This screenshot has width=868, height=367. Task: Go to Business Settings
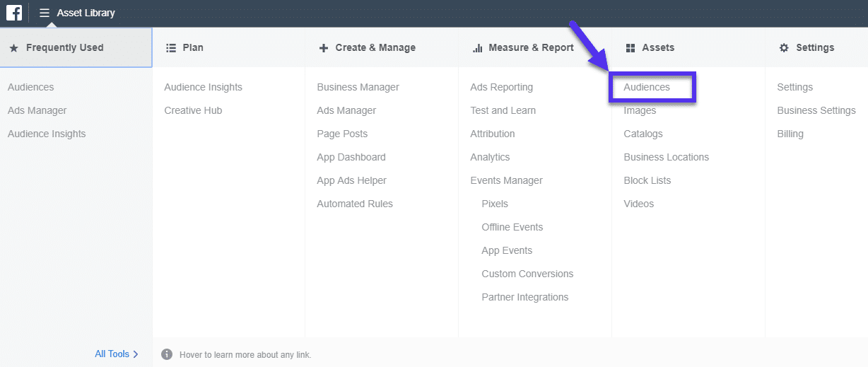tap(816, 110)
